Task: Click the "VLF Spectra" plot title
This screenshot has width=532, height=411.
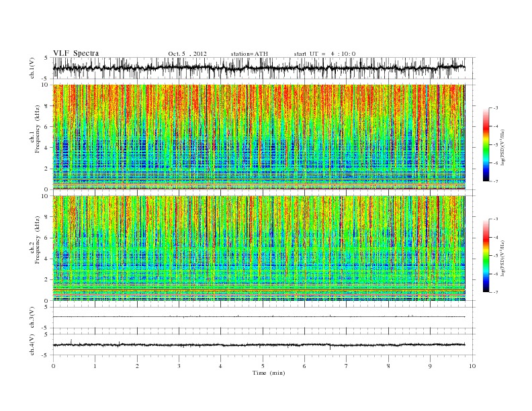Action: click(x=76, y=53)
